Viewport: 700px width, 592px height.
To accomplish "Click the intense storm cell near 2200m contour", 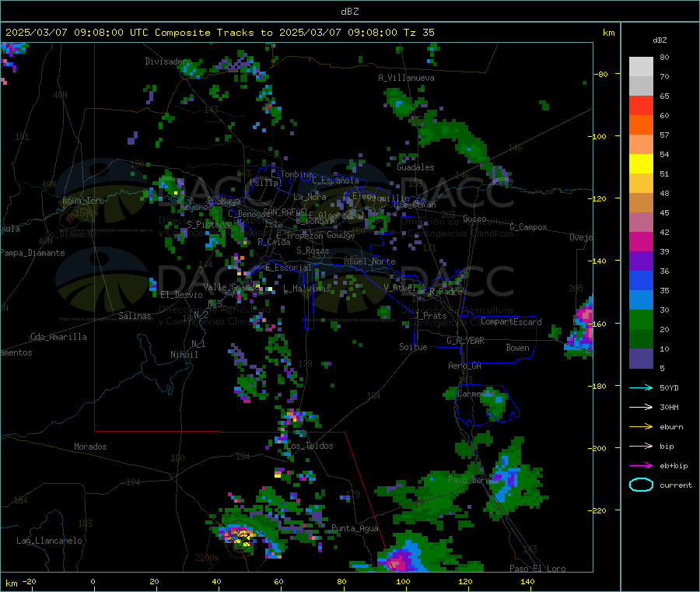I will pyautogui.click(x=238, y=536).
